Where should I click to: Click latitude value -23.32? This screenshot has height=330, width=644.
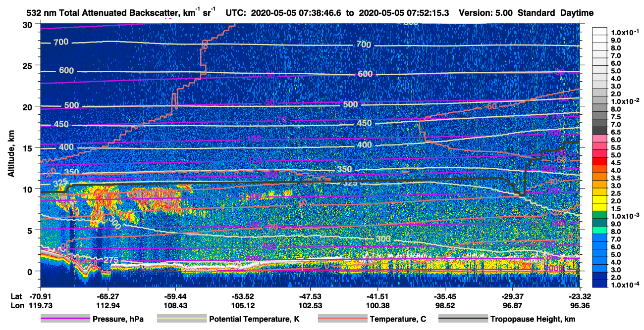click(x=580, y=296)
